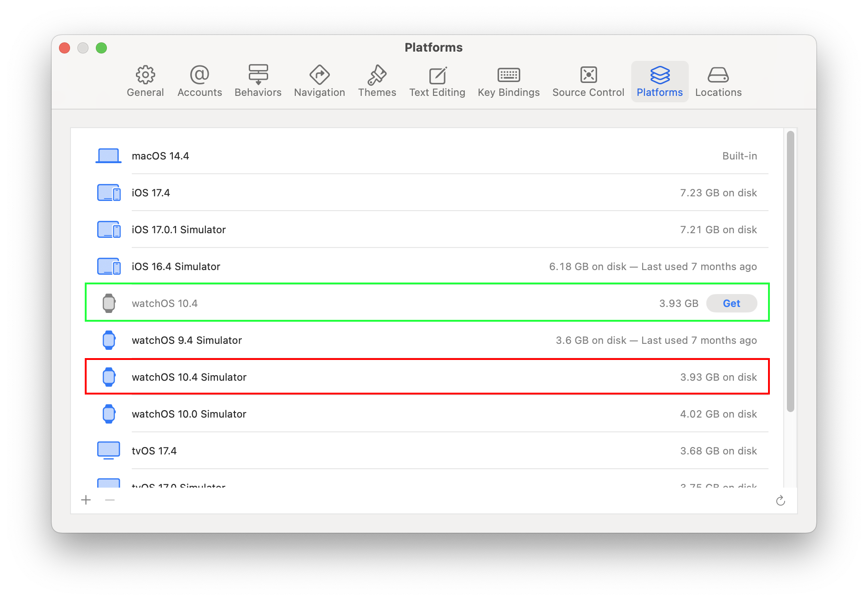The width and height of the screenshot is (868, 601).
Task: Refresh the platforms list
Action: point(780,501)
